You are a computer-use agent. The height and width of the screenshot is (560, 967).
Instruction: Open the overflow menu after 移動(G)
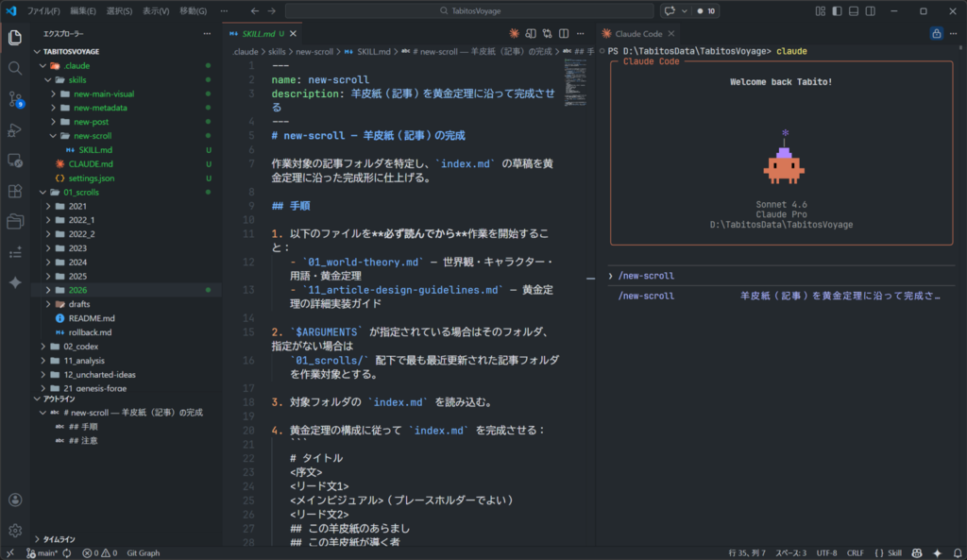(224, 11)
